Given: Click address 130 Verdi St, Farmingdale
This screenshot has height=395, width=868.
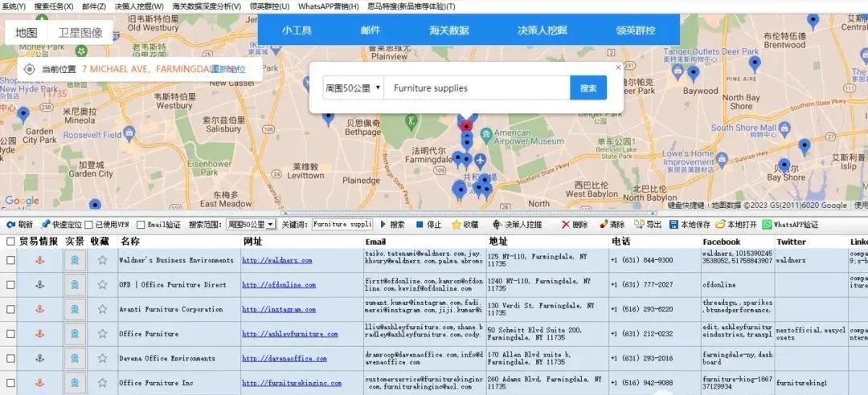Looking at the screenshot, I should [x=541, y=309].
